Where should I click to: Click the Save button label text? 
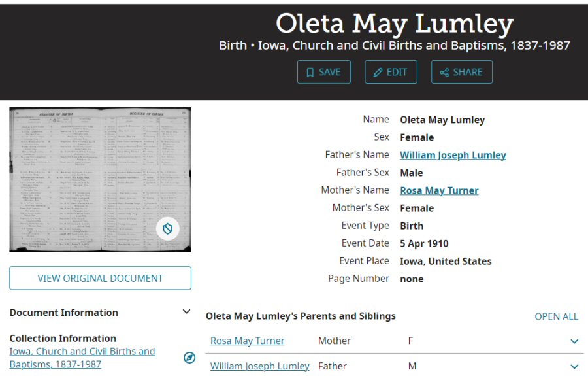coord(329,73)
